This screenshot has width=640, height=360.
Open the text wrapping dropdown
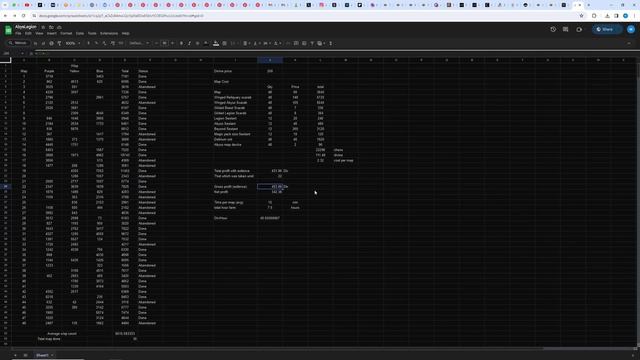[x=266, y=43]
